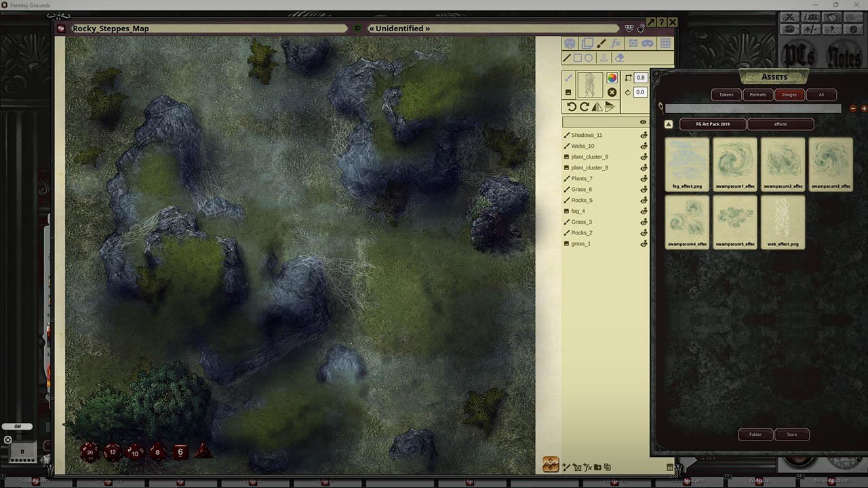Image resolution: width=868 pixels, height=488 pixels.
Task: Go up a folder level in Assets panel
Action: (668, 124)
